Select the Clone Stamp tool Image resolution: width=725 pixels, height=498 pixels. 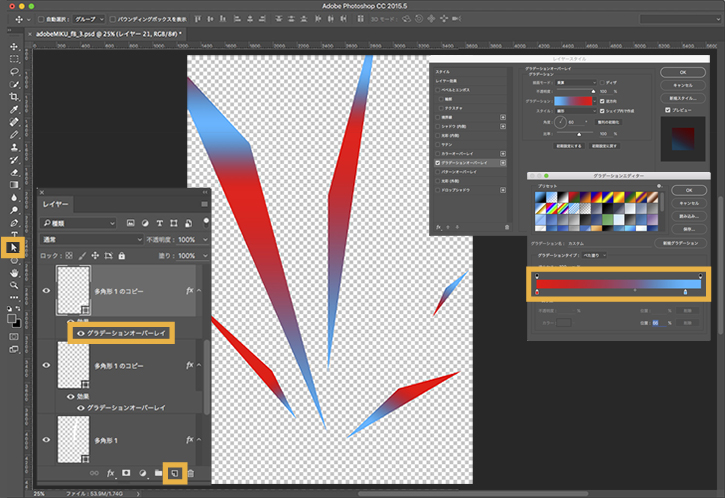(14, 147)
